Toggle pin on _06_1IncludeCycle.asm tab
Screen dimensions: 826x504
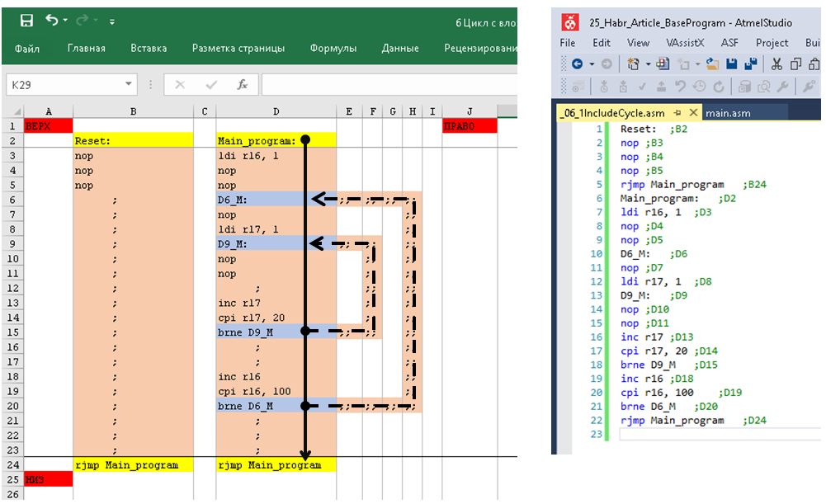pos(677,113)
